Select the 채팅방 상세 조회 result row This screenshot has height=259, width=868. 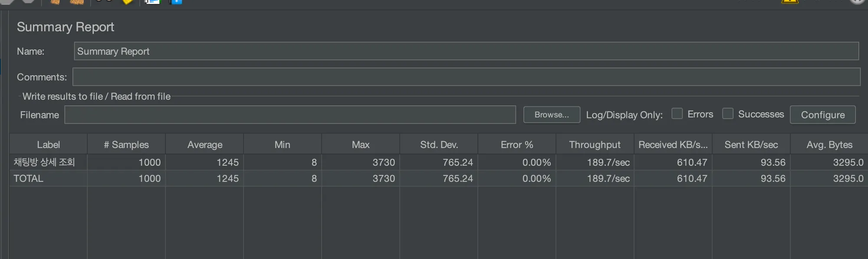44,162
